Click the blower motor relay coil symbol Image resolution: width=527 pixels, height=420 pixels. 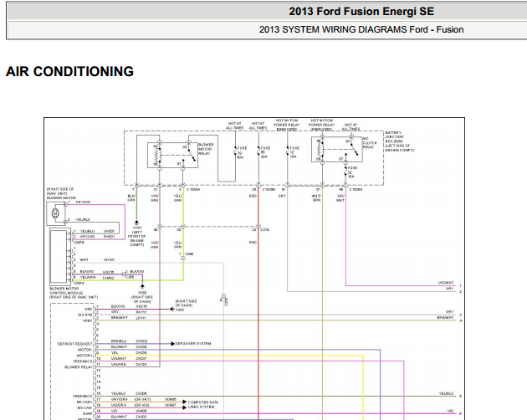point(157,155)
